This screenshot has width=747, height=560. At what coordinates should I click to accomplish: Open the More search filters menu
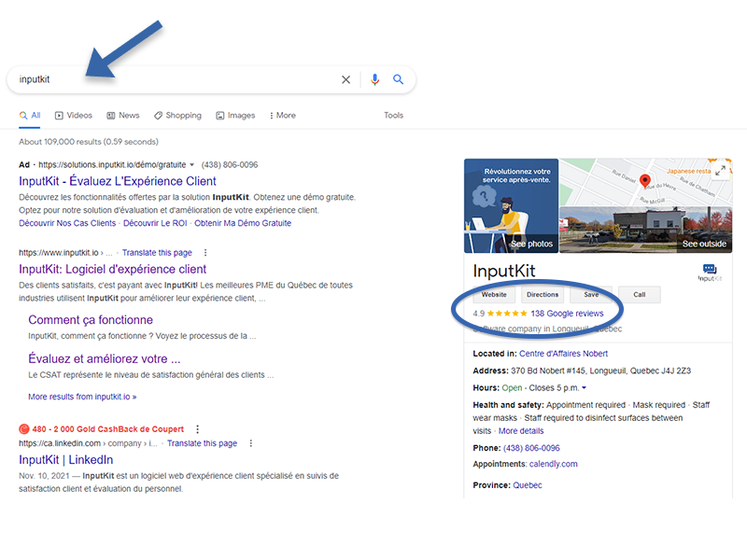tap(281, 116)
